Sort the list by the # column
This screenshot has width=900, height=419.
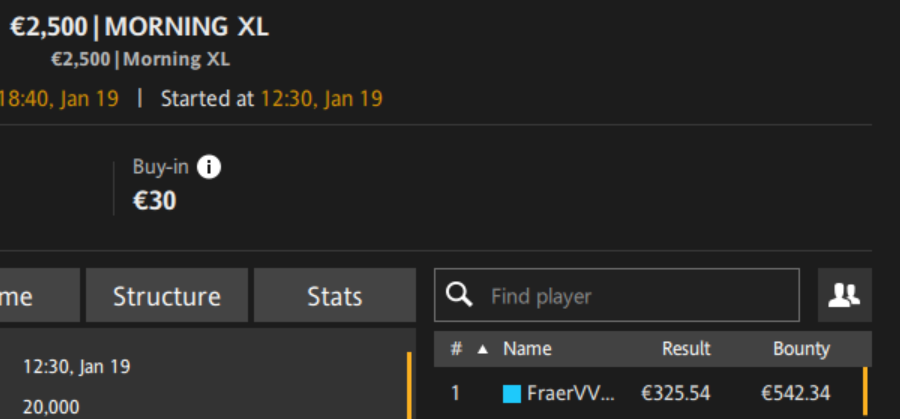point(456,349)
